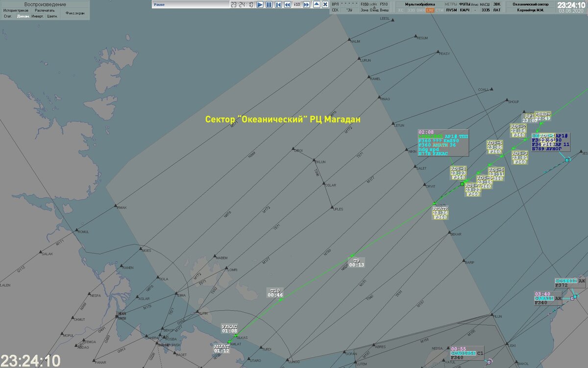Click the replay time field 23:24:10
This screenshot has width=588, height=368.
pos(242,4)
